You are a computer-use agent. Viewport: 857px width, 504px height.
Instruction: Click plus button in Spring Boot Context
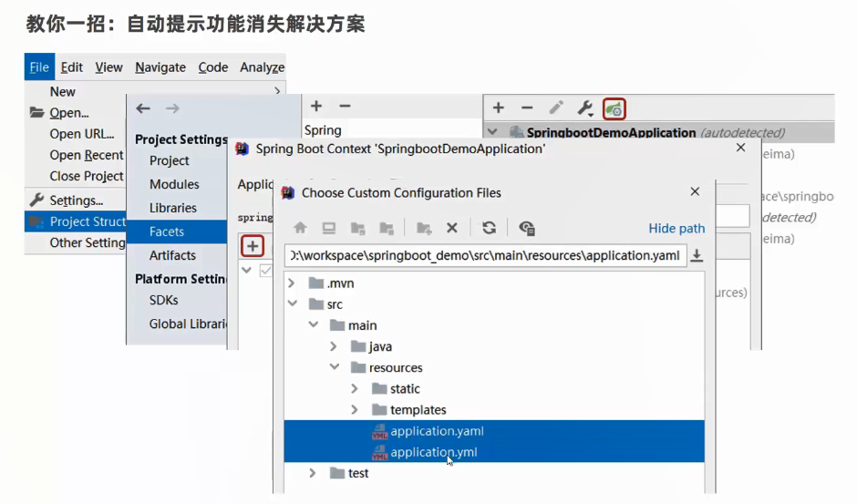pyautogui.click(x=253, y=246)
